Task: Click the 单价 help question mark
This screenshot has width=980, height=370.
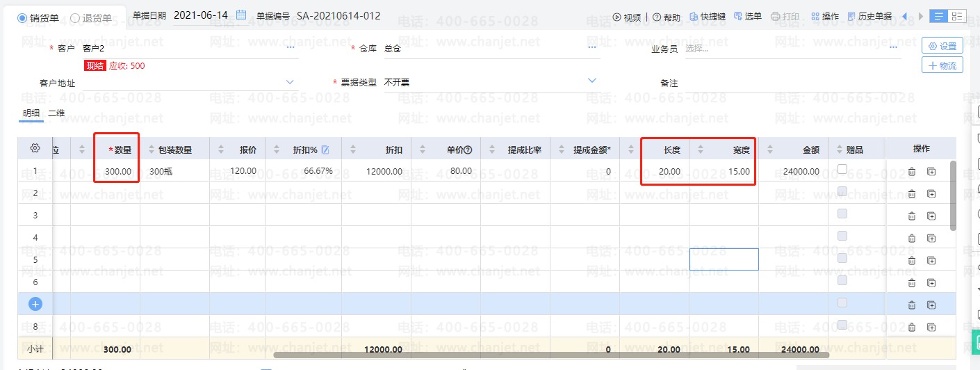Action: click(468, 150)
